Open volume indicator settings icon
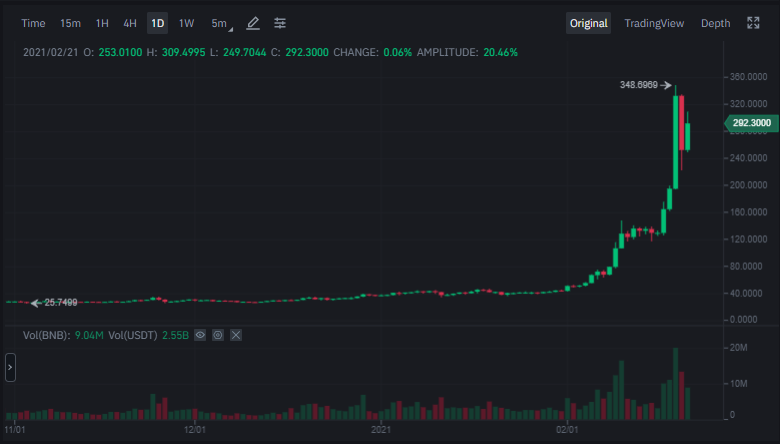This screenshot has height=444, width=780. [218, 335]
